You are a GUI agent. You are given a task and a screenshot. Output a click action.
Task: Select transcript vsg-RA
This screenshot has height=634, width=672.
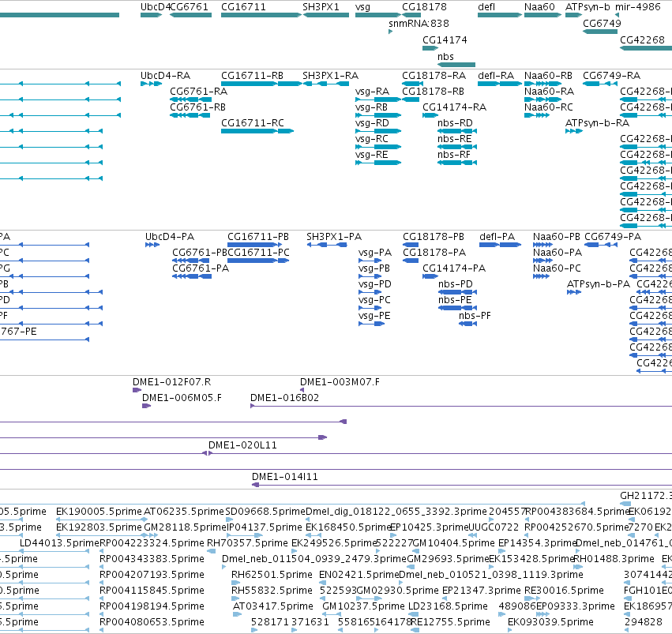click(x=372, y=92)
